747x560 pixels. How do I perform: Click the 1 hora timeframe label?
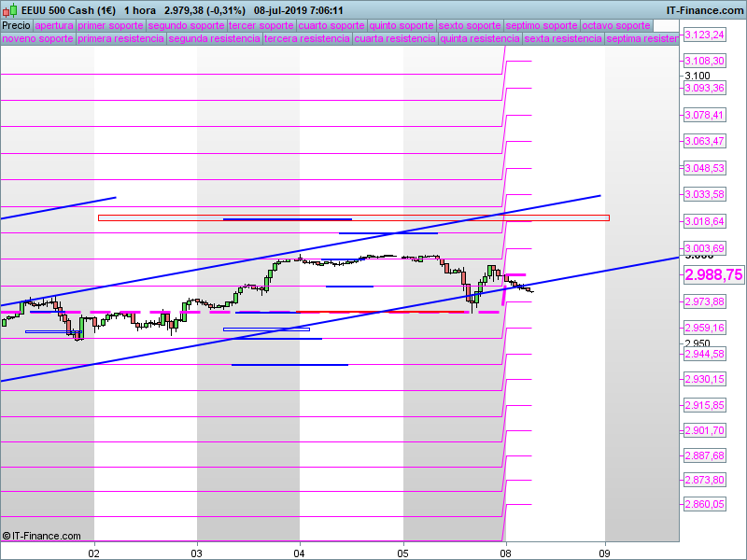(x=140, y=10)
